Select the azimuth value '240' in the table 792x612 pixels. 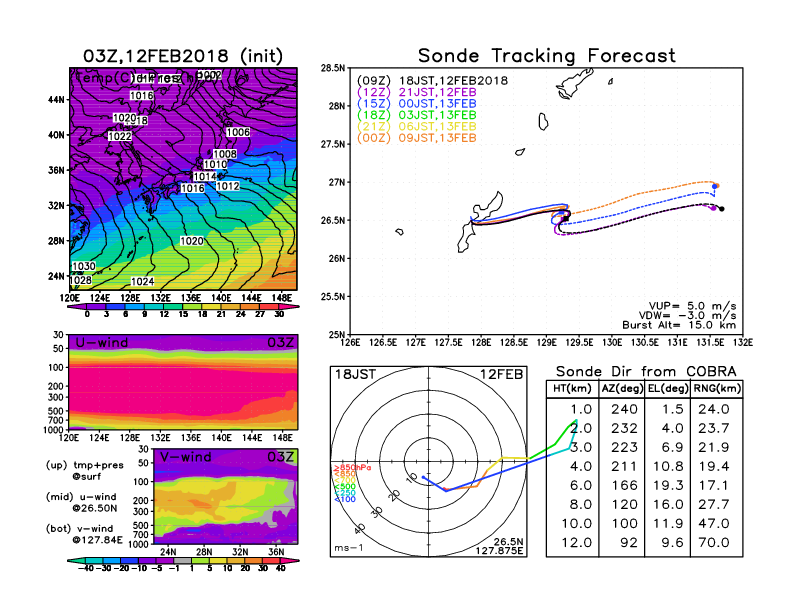click(624, 409)
